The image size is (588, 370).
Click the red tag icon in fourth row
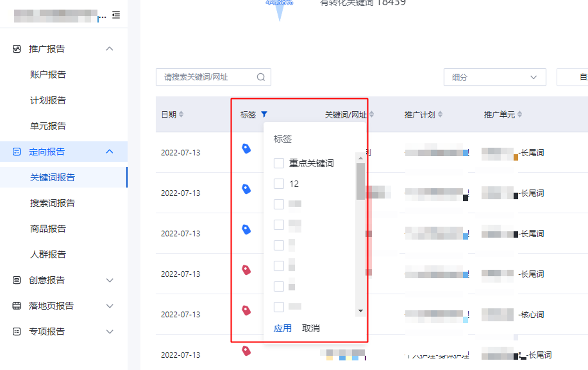tap(246, 270)
